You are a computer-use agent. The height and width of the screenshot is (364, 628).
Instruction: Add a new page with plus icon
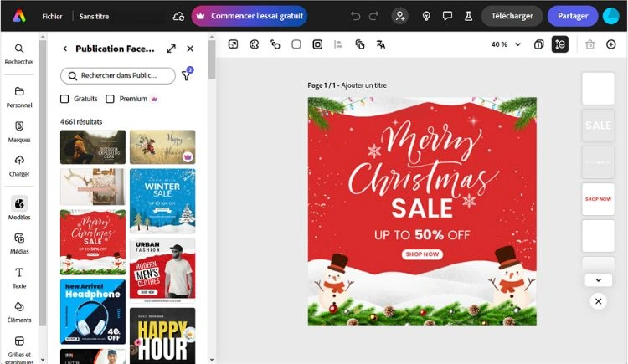point(610,44)
